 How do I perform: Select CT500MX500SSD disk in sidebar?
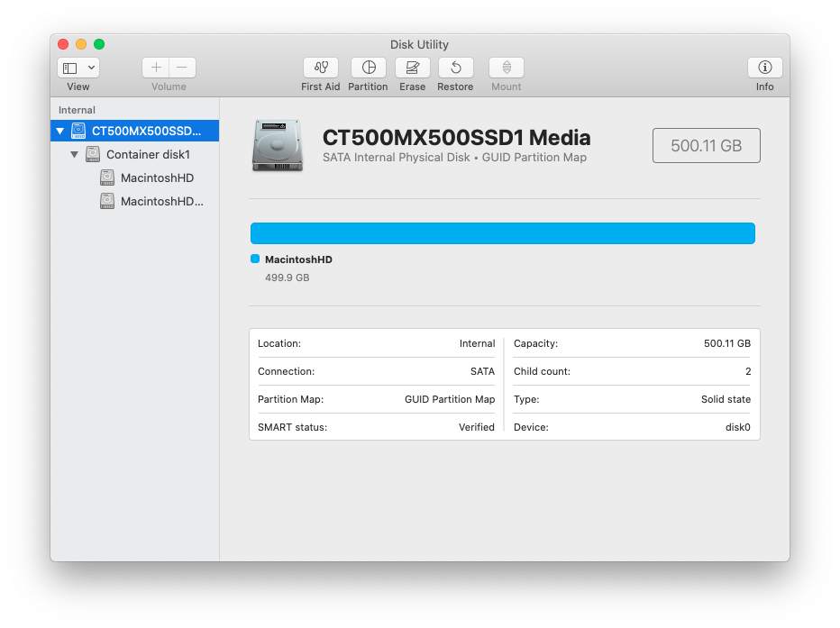coord(134,131)
